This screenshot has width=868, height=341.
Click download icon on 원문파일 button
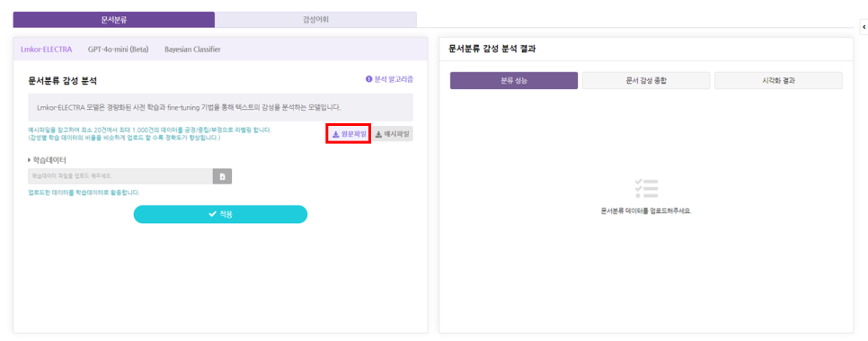[335, 134]
